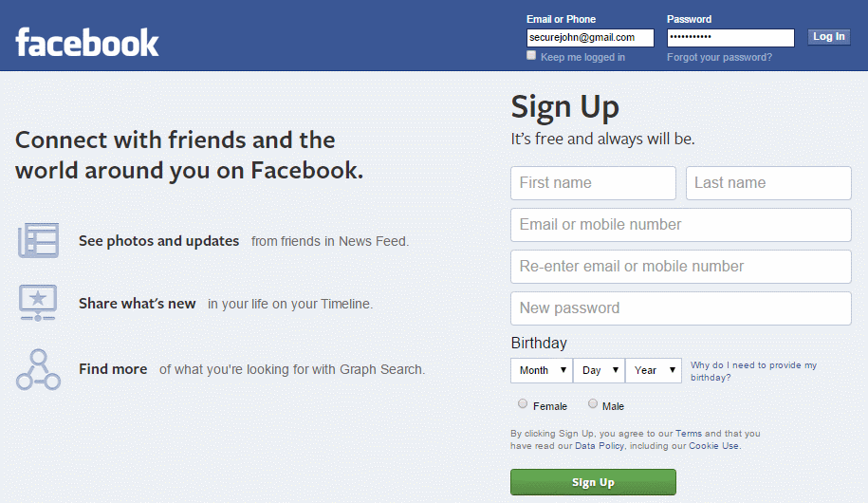Click the Cookie Use link

[714, 446]
